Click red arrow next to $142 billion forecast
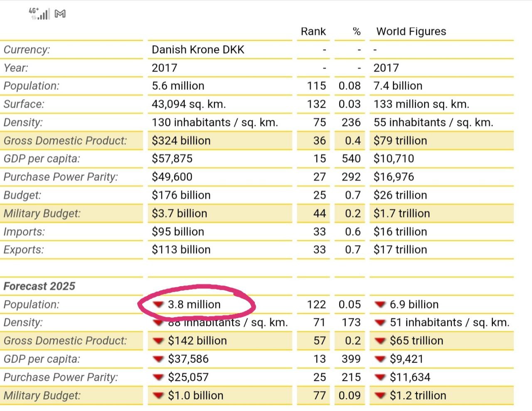Viewport: 532px width, 411px height. (x=158, y=341)
